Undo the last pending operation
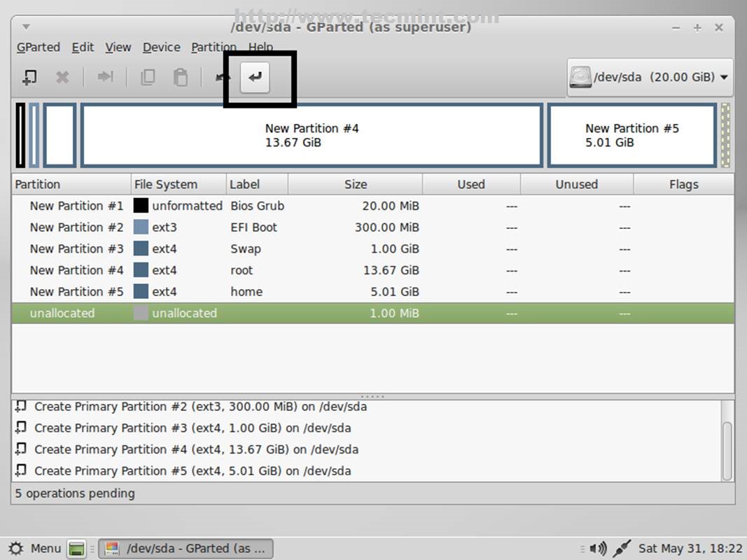The image size is (747, 560). [x=223, y=77]
